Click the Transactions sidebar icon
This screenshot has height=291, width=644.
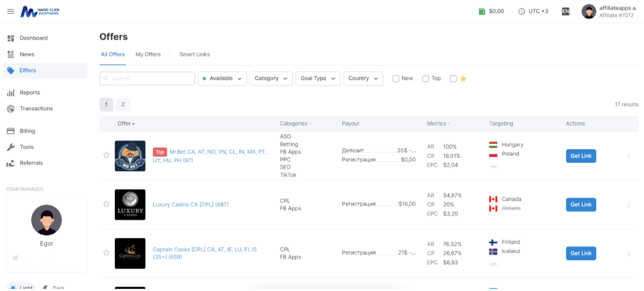[11, 109]
